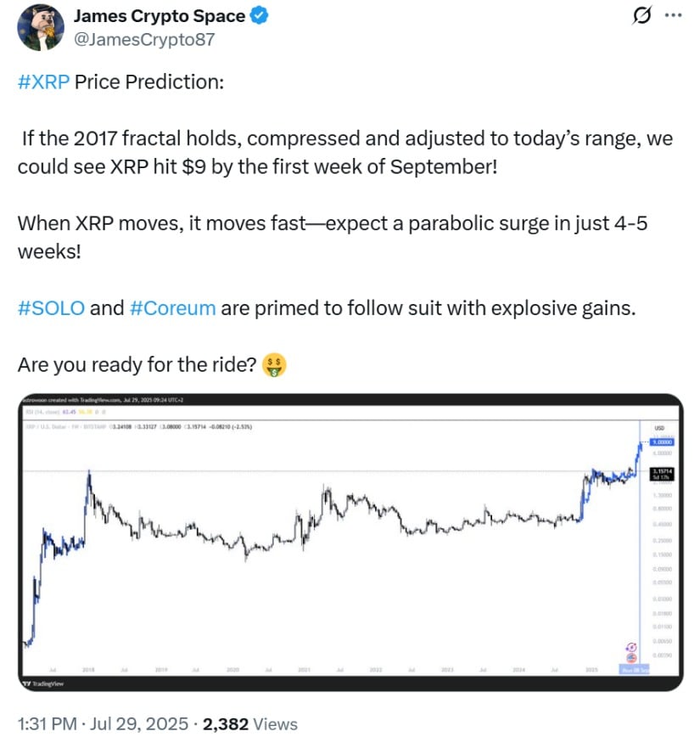The height and width of the screenshot is (737, 700).
Task: Click the 9.00000 blue price label
Action: pyautogui.click(x=662, y=442)
